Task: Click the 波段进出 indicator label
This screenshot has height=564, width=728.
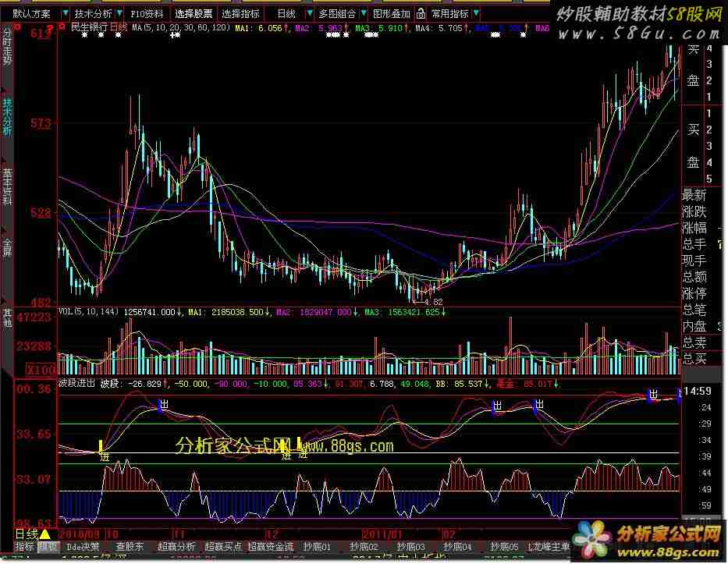Action: click(x=76, y=384)
